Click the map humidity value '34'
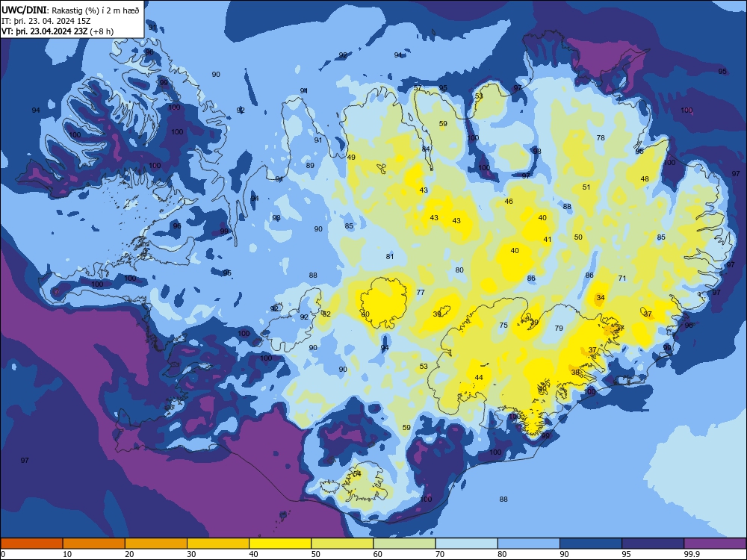The height and width of the screenshot is (560, 747). click(x=601, y=298)
